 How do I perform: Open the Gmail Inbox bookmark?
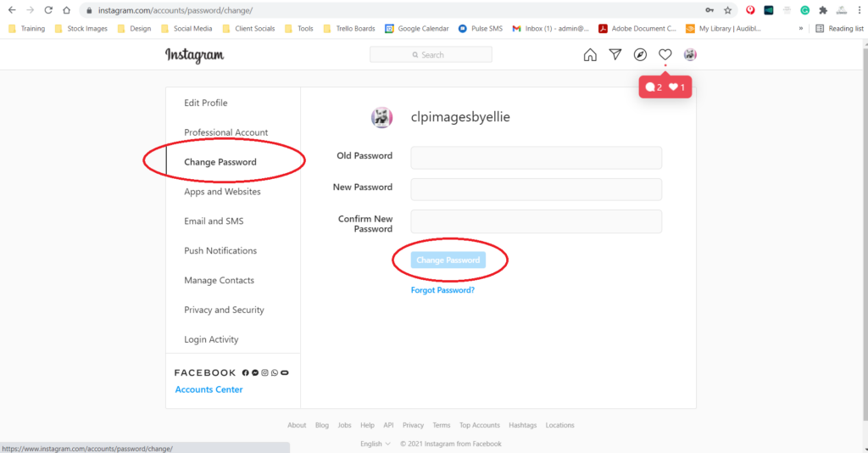pyautogui.click(x=550, y=28)
